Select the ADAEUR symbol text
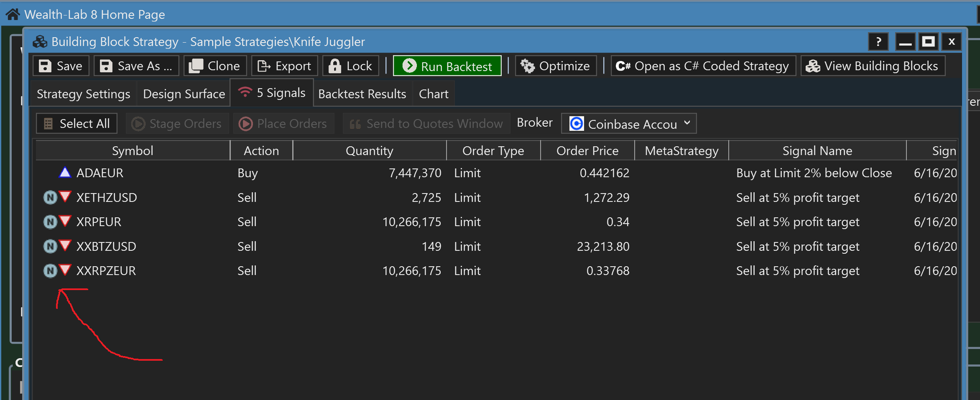The width and height of the screenshot is (980, 400). tap(100, 173)
